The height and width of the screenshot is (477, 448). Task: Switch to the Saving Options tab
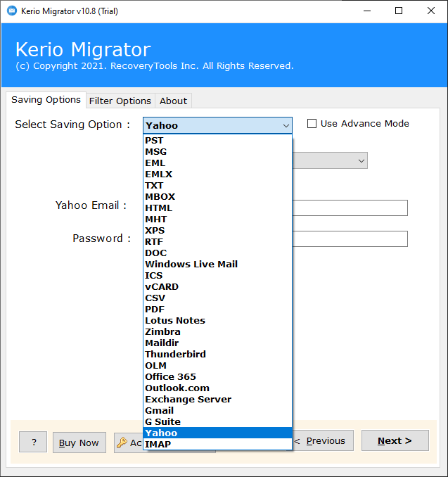pyautogui.click(x=46, y=100)
